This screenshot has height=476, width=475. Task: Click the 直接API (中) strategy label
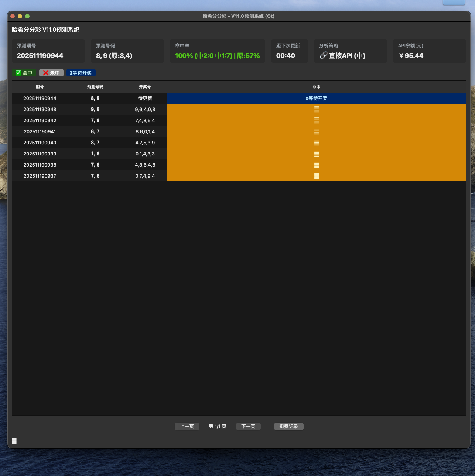click(347, 56)
